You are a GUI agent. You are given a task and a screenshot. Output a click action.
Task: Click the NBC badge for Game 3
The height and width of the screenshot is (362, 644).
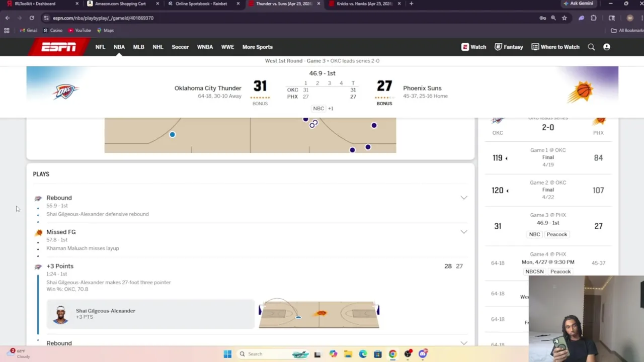pyautogui.click(x=534, y=234)
